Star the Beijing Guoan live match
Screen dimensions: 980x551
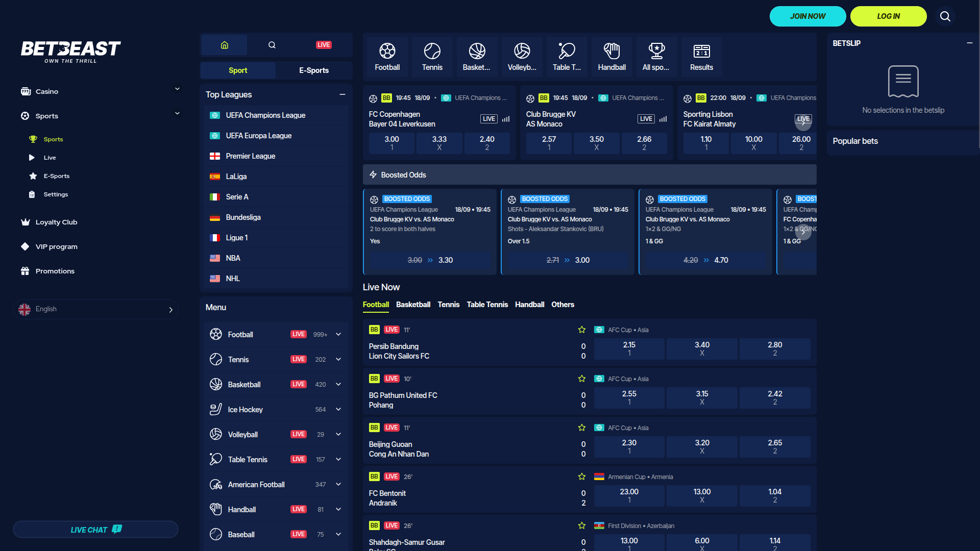tap(581, 428)
